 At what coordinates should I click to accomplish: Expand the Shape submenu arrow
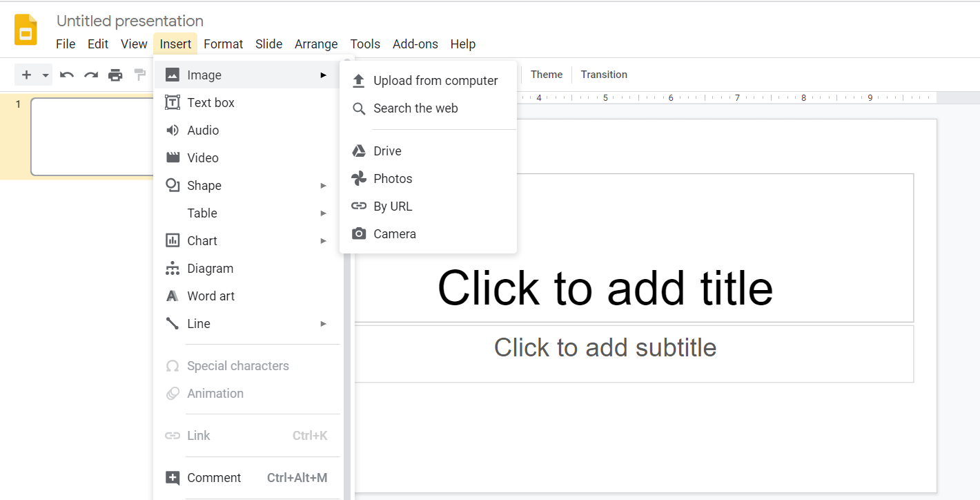323,185
